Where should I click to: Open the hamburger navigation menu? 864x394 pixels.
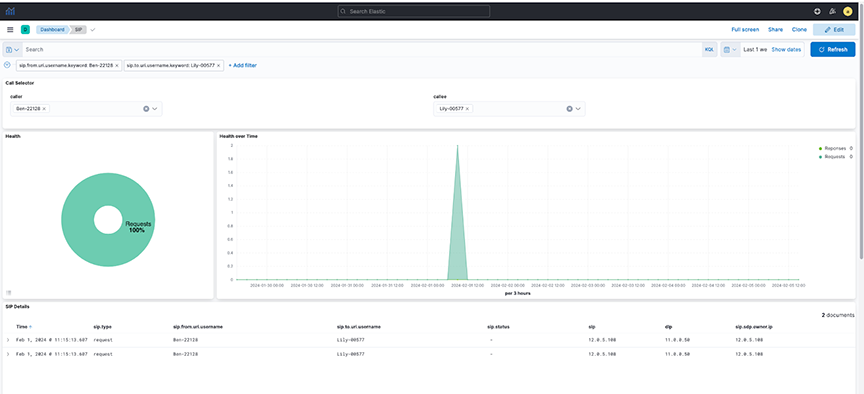pos(10,29)
